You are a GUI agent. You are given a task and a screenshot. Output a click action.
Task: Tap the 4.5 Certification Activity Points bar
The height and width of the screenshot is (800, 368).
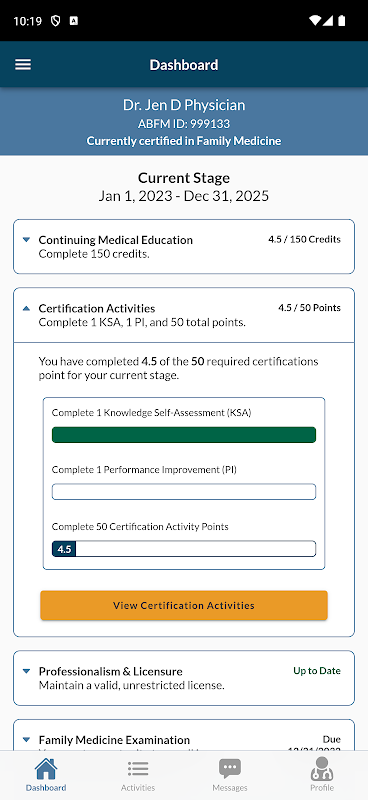click(x=184, y=549)
